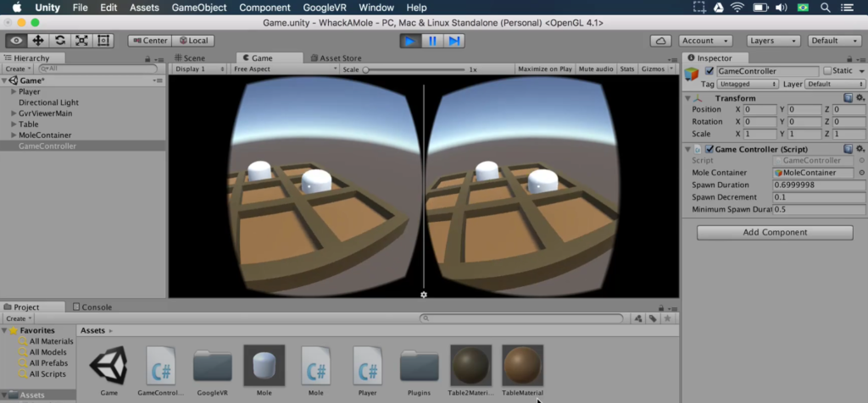
Task: Select the Rect Transform tool
Action: [104, 41]
